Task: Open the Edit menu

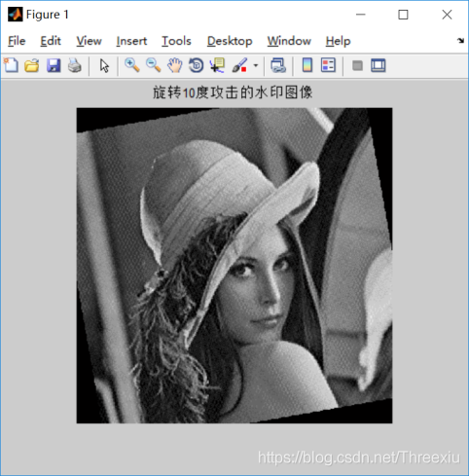Action: pos(51,41)
